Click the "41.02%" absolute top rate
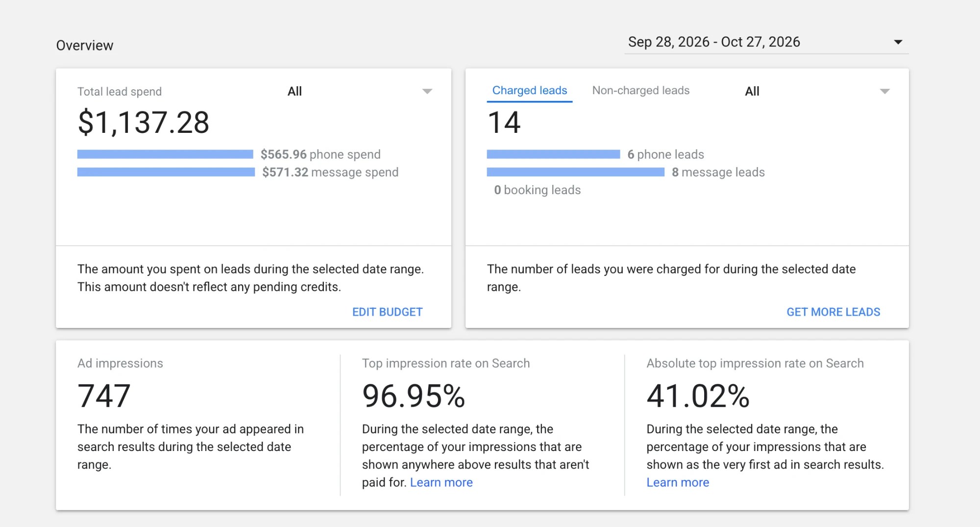This screenshot has height=527, width=980. [698, 396]
